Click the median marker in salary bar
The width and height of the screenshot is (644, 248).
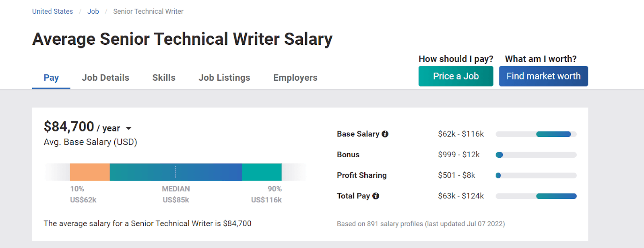click(175, 172)
